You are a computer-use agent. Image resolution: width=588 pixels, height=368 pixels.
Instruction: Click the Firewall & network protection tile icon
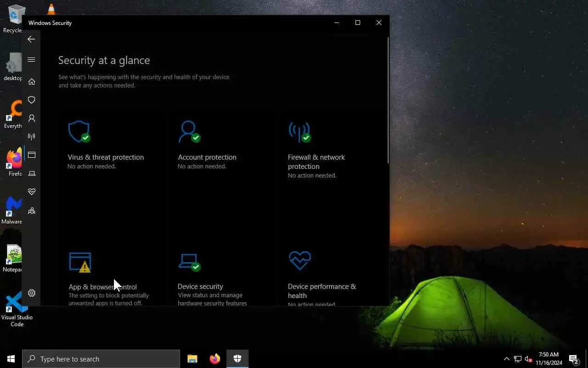(300, 132)
